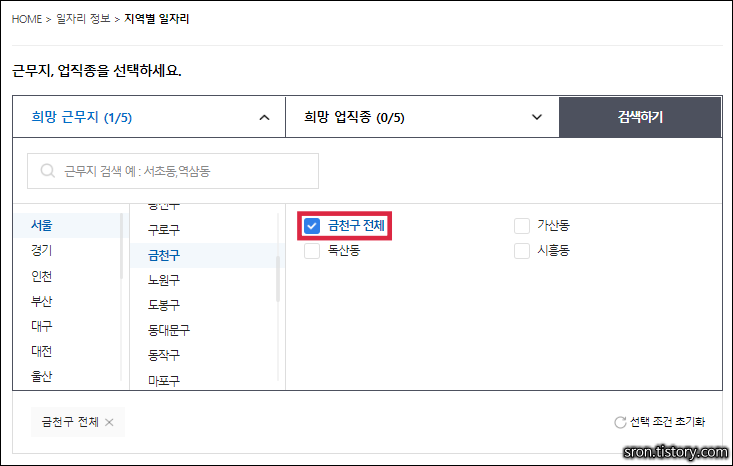Open the 희망 근무지 (1/5) tab
The height and width of the screenshot is (466, 733).
pos(149,117)
